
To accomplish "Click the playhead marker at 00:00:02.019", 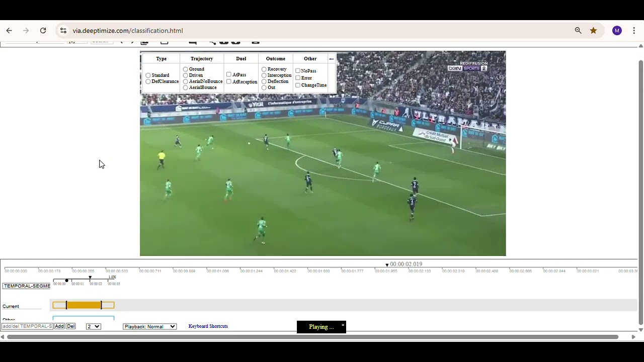I will [387, 264].
